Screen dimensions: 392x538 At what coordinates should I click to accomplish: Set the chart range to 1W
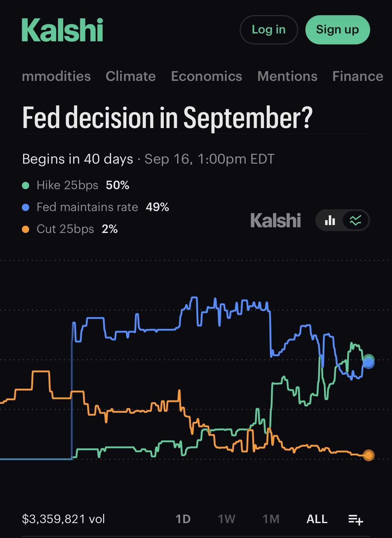click(227, 519)
